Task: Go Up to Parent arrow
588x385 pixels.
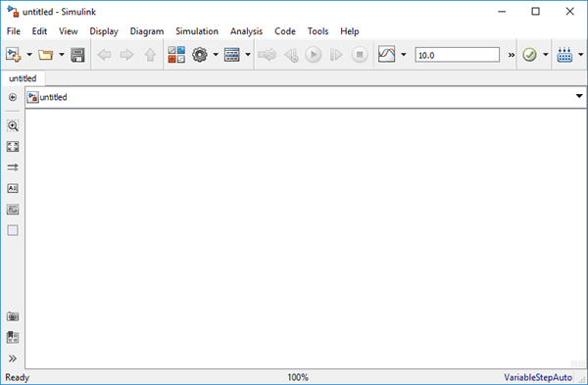Action: coord(150,55)
